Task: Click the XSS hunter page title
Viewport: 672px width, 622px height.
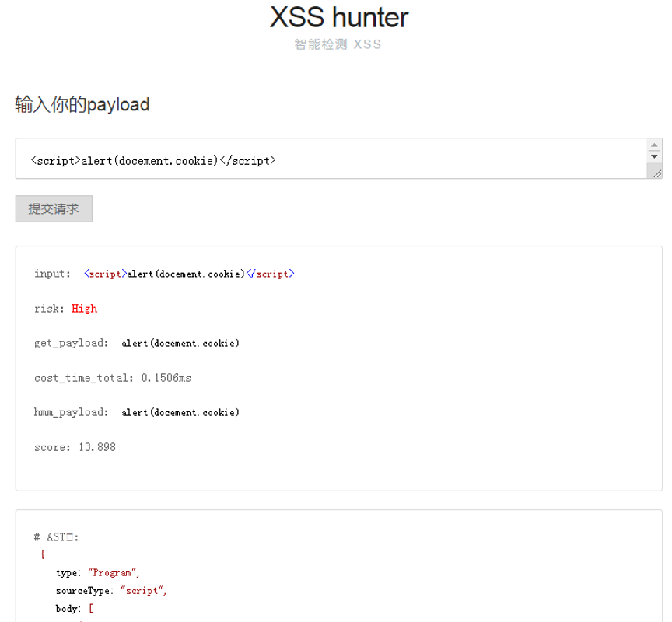Action: [339, 17]
